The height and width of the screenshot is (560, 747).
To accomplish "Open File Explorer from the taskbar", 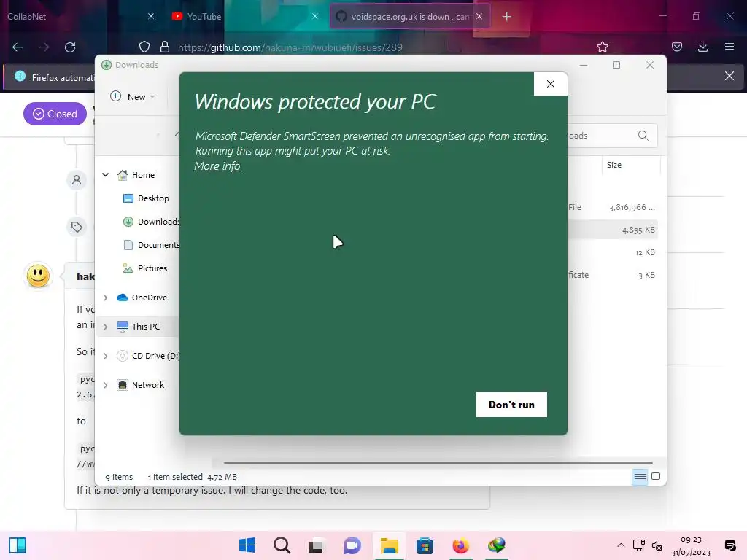I will [390, 545].
